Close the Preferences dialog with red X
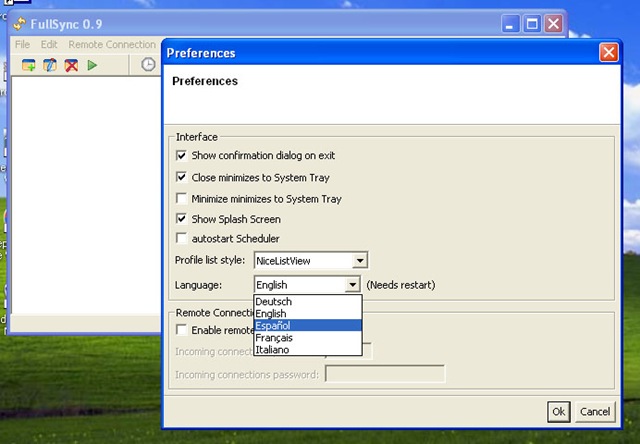 click(608, 53)
